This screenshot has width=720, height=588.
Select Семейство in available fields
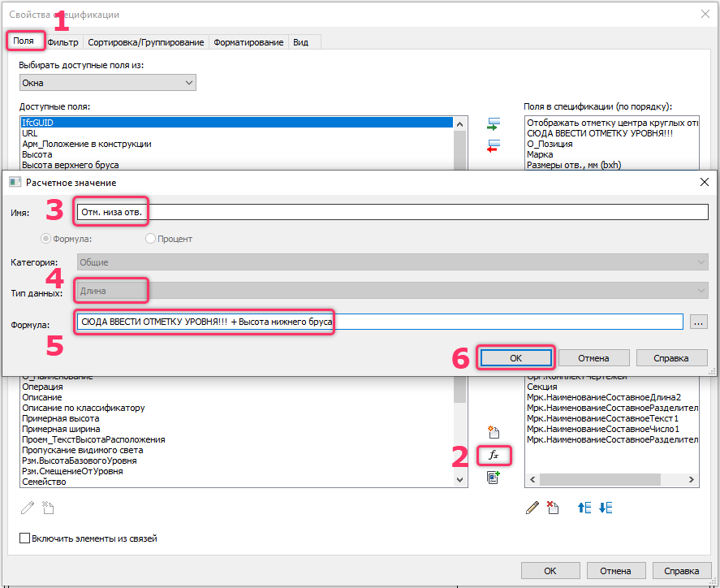[x=237, y=482]
